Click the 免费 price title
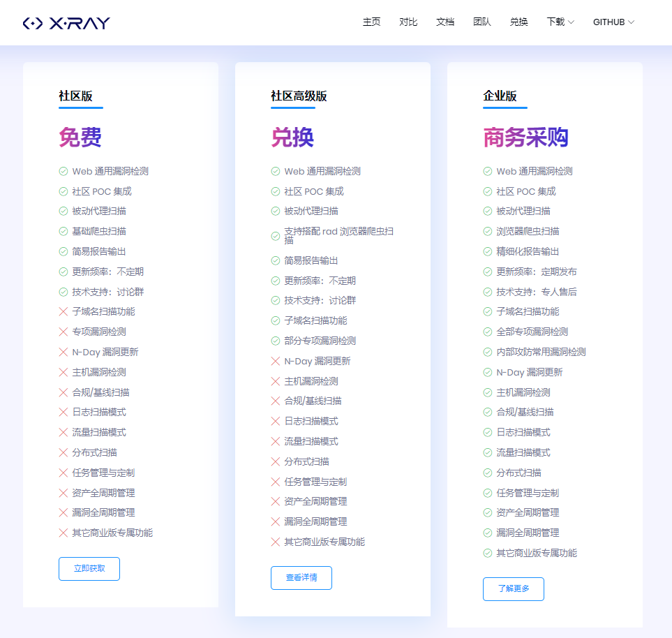Screen dimensions: 672x638 80,138
